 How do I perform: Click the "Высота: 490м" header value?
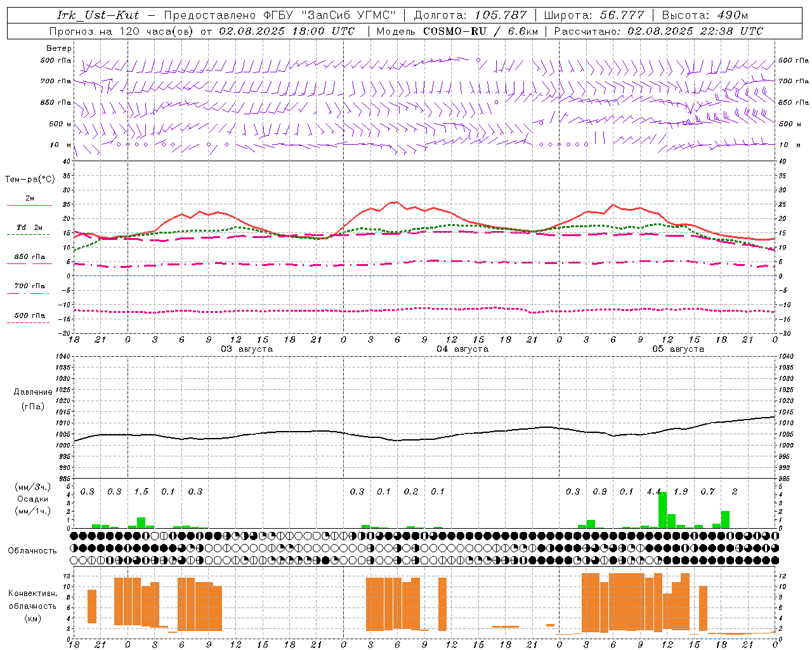(x=705, y=15)
